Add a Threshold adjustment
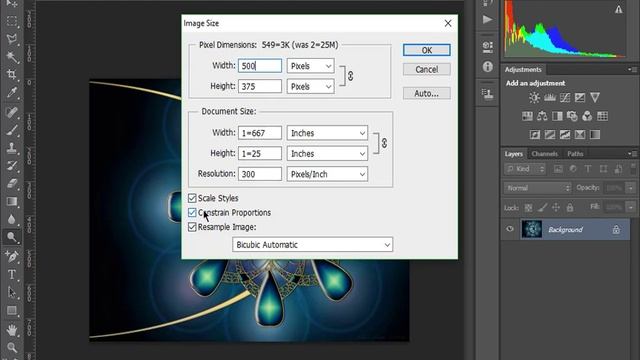The width and height of the screenshot is (640, 360). click(x=565, y=135)
